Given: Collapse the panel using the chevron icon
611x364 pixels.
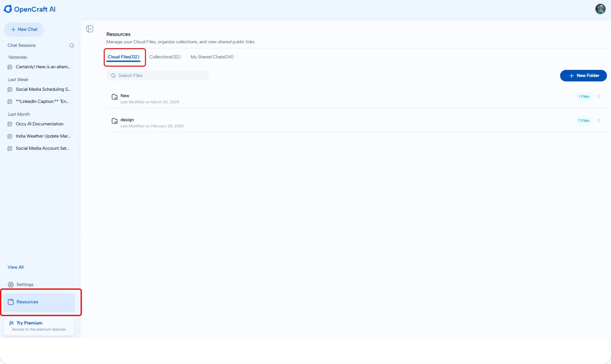Looking at the screenshot, I should (x=90, y=29).
